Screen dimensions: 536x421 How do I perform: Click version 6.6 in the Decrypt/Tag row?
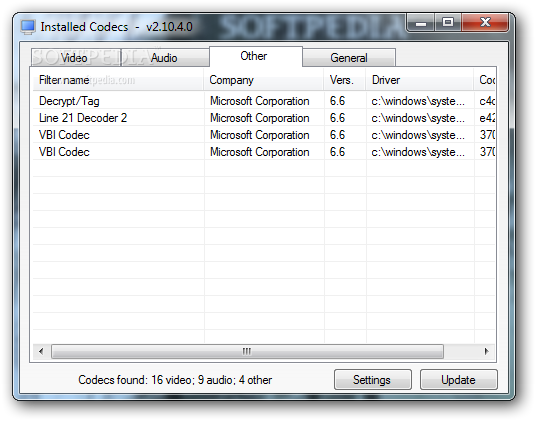click(337, 101)
